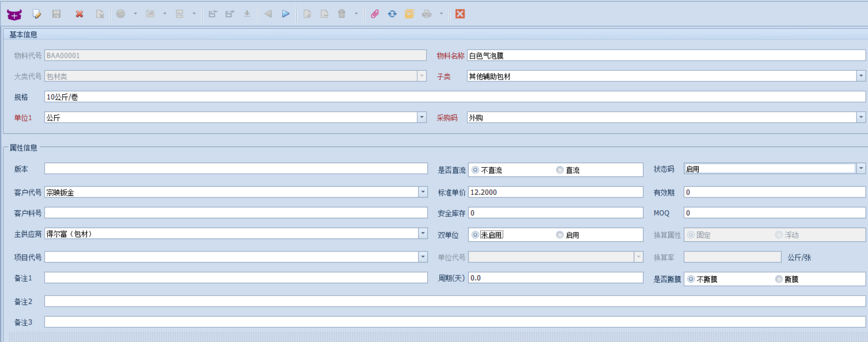Select the 固定 conversion radio
Screen dimensions: 868x342
pyautogui.click(x=691, y=235)
